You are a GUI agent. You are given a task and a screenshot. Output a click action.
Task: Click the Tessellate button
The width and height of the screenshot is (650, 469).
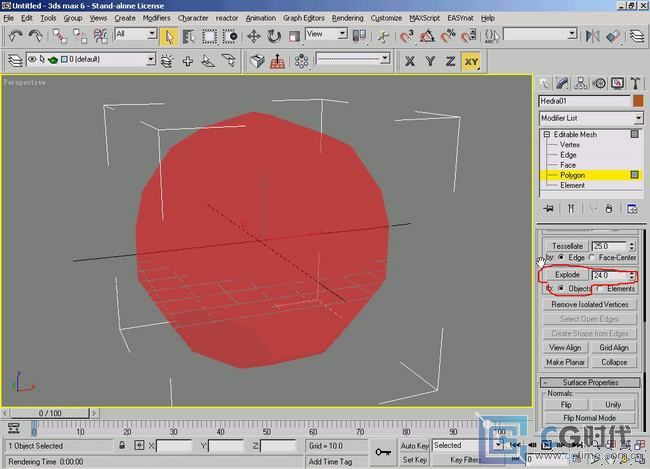click(x=567, y=246)
